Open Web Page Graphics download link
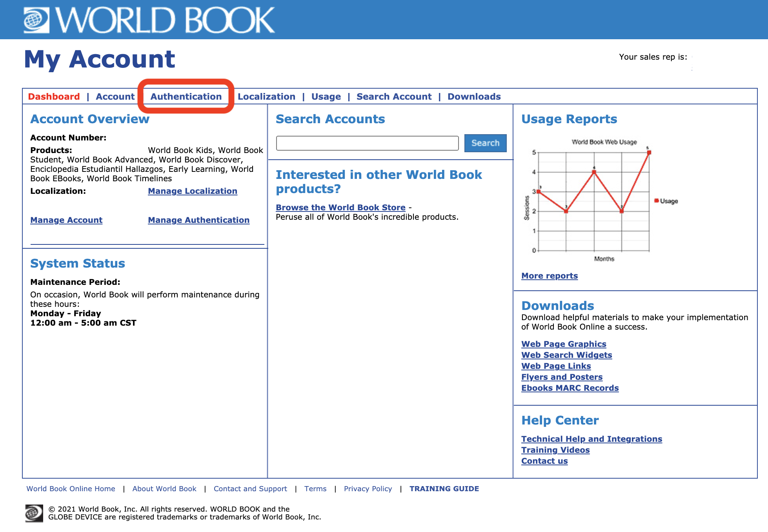Screen dimensions: 768x532 564,344
